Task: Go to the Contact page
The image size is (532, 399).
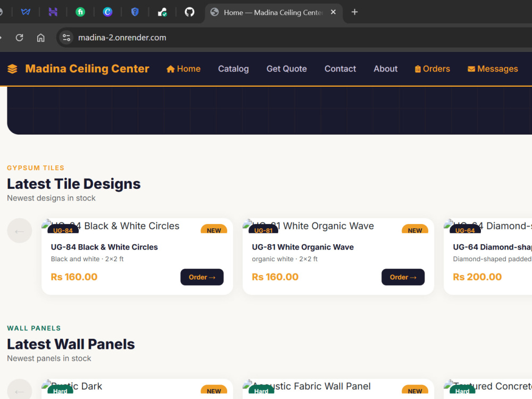Action: click(x=340, y=69)
